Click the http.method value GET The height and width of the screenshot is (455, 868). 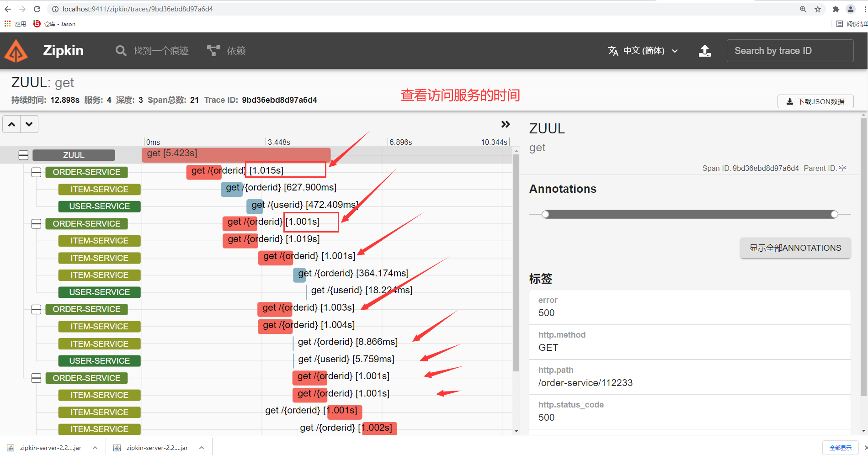click(548, 348)
